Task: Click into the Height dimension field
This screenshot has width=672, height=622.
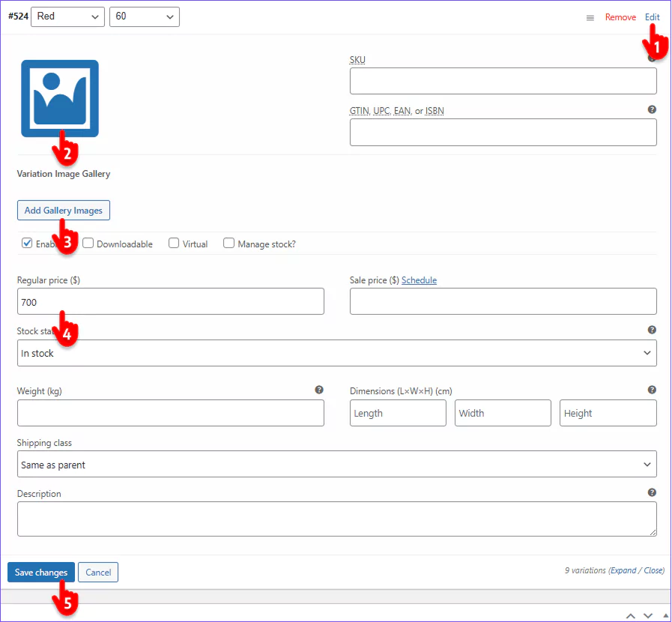Action: 608,413
